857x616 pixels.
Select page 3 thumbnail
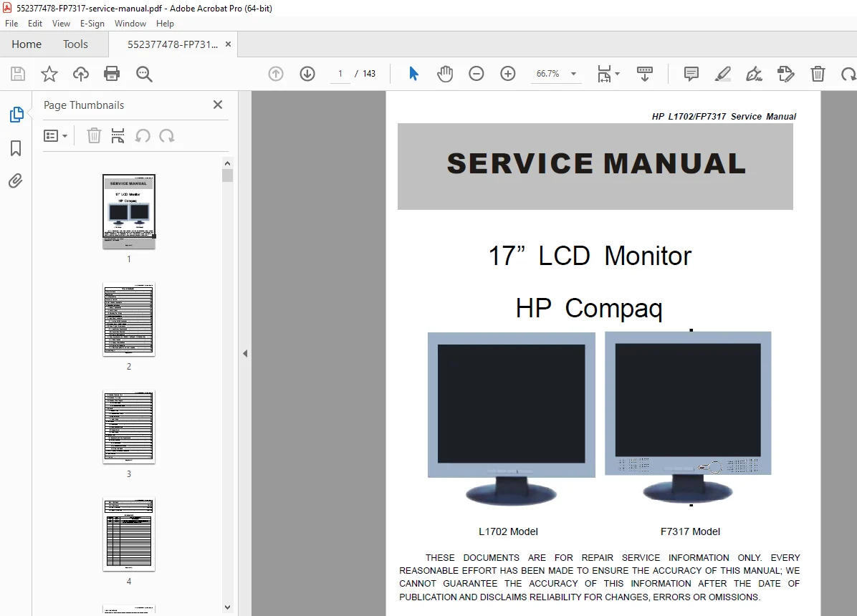[129, 427]
